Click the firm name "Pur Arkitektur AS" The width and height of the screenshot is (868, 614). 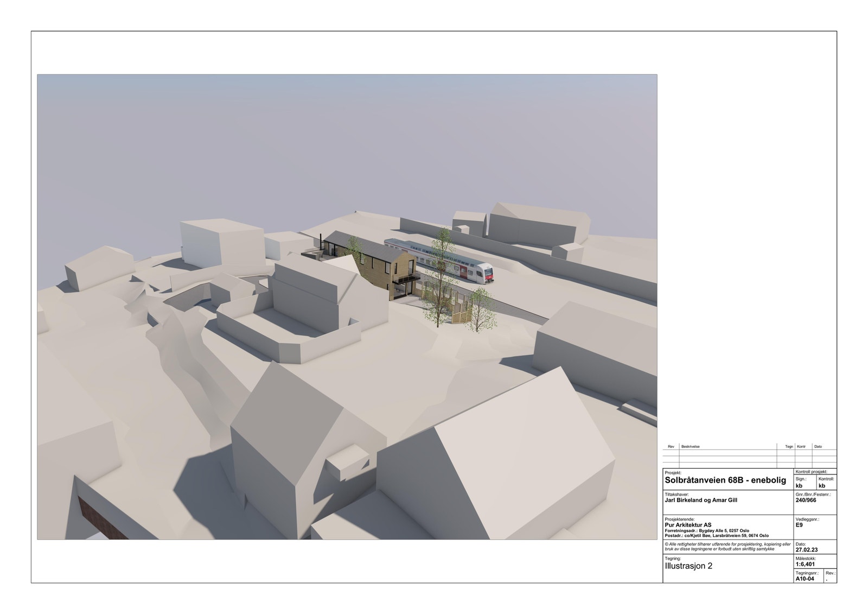click(688, 525)
